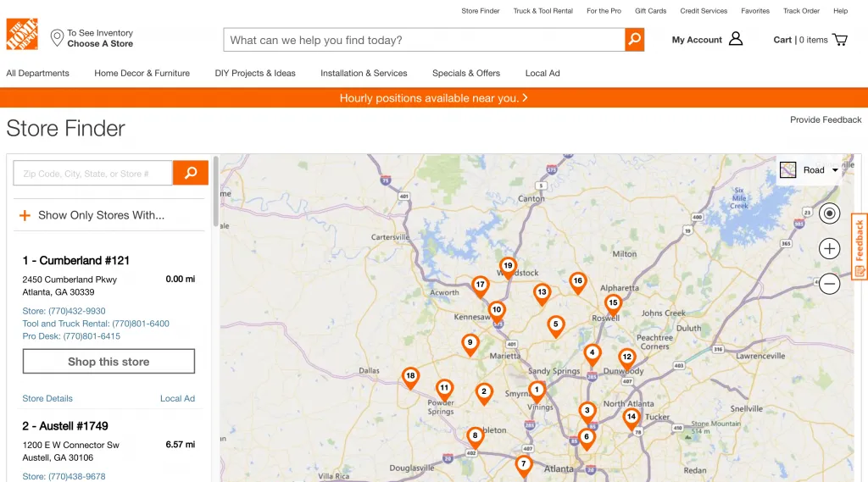Screen dimensions: 868x482
Task: Open My Account user icon
Action: (736, 39)
